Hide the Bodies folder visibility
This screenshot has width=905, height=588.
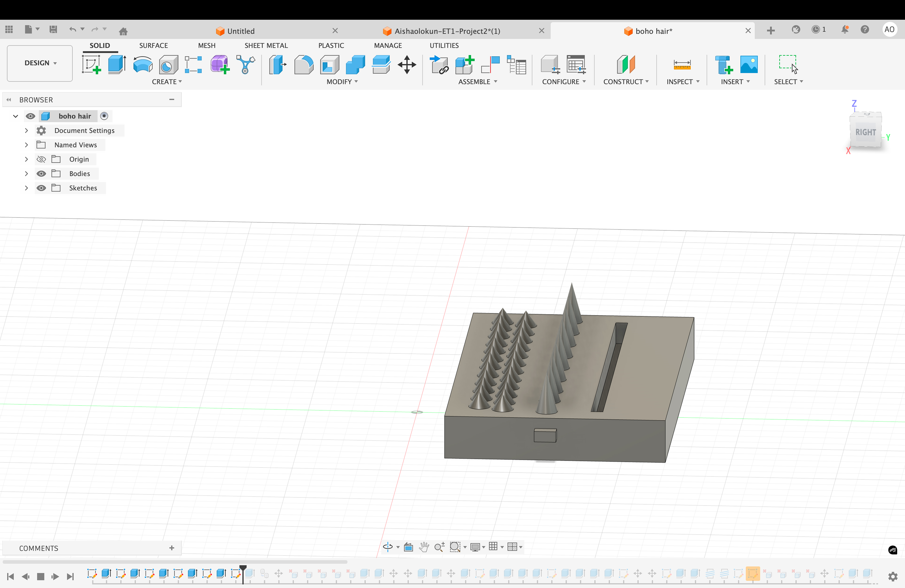[41, 173]
